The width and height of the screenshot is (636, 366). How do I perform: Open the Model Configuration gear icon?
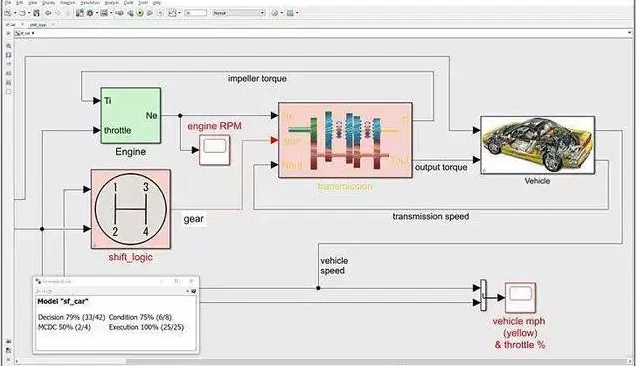[x=90, y=13]
